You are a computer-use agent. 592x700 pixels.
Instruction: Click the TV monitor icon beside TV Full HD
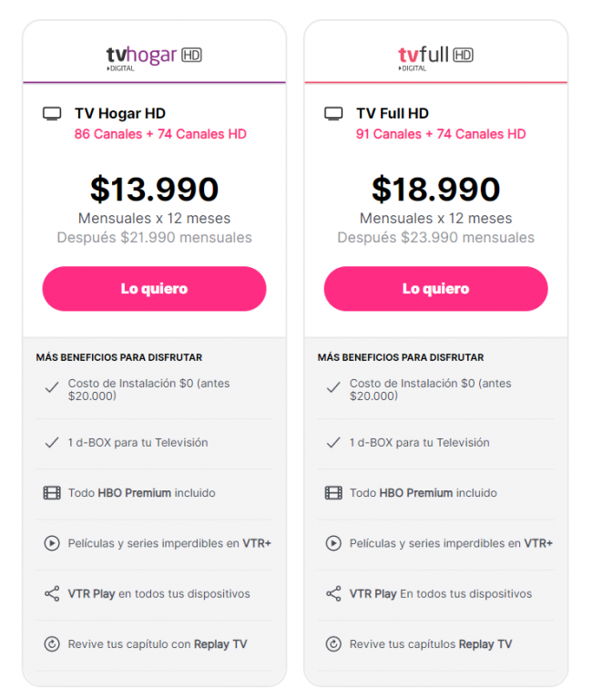coord(333,113)
